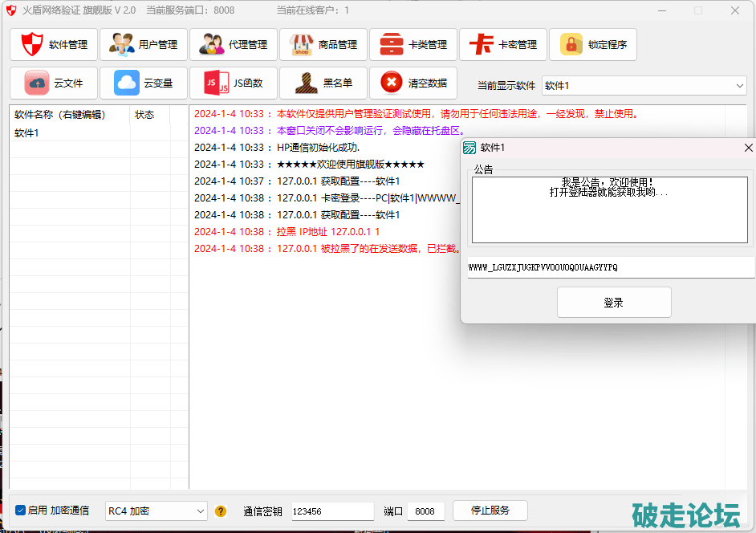Image resolution: width=756 pixels, height=533 pixels.
Task: Open 卡类管理 card type management
Action: click(413, 45)
